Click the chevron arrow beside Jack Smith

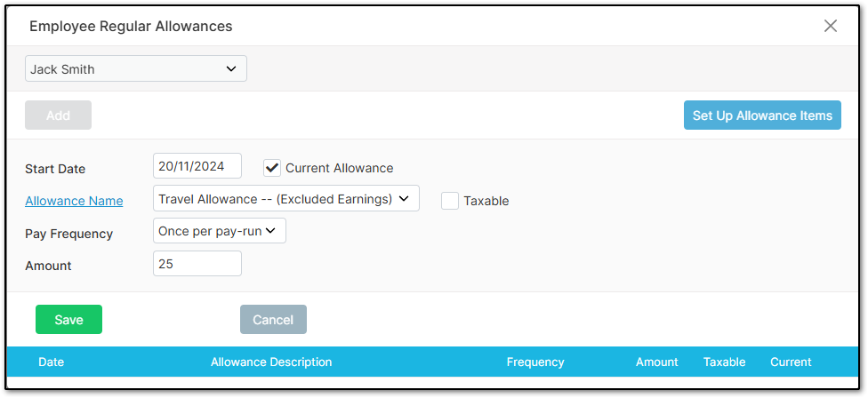click(x=231, y=69)
